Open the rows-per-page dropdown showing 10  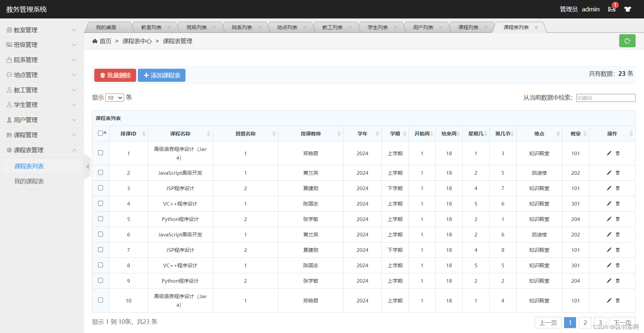[x=115, y=98]
